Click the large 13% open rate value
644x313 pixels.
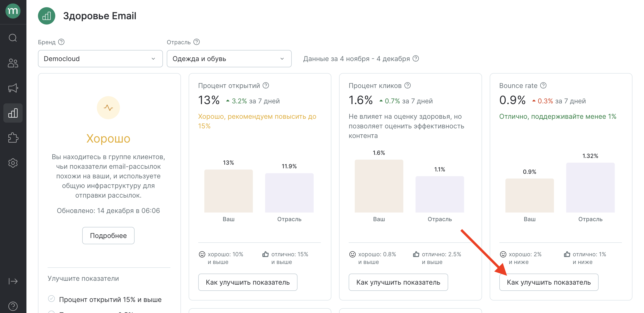click(x=209, y=100)
